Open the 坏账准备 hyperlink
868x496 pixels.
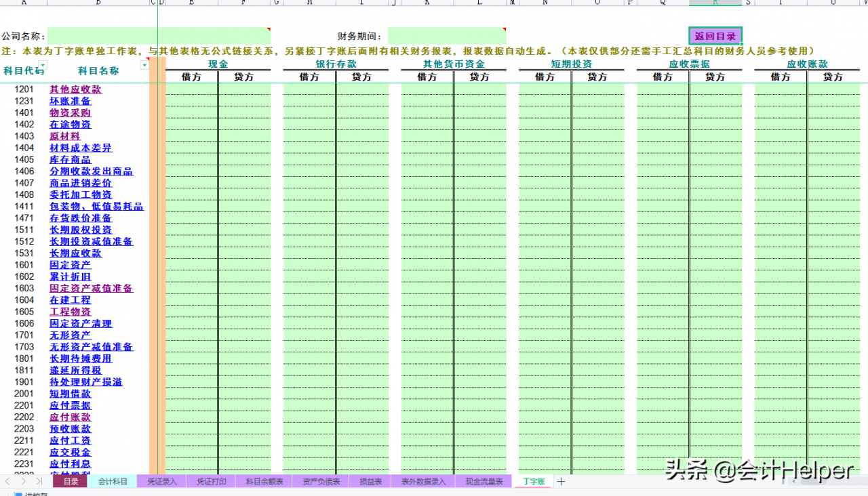point(70,101)
